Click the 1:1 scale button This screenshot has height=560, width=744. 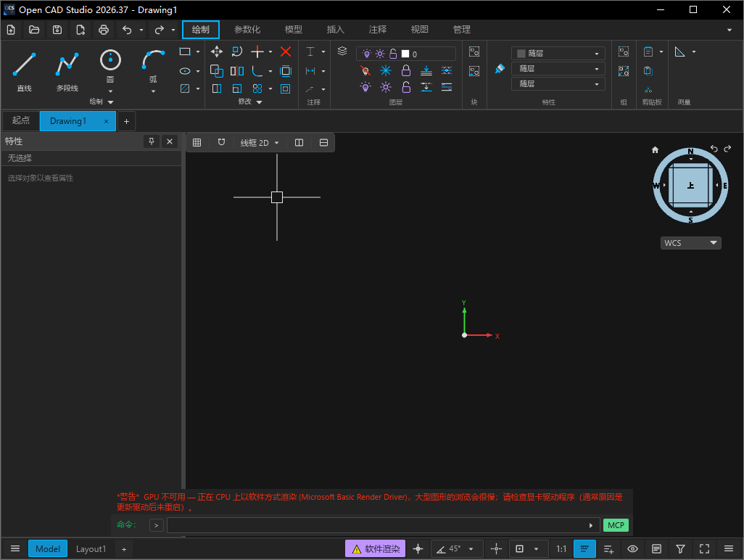(x=561, y=549)
